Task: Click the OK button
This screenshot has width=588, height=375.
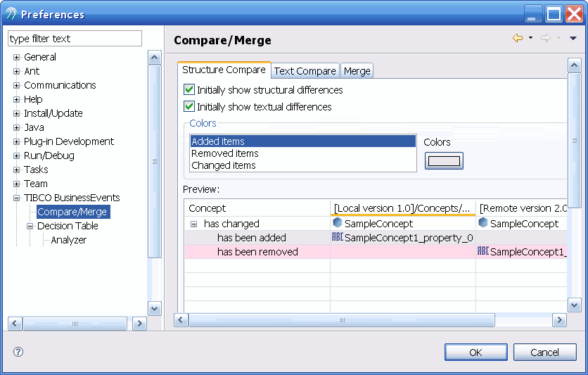Action: click(x=476, y=352)
